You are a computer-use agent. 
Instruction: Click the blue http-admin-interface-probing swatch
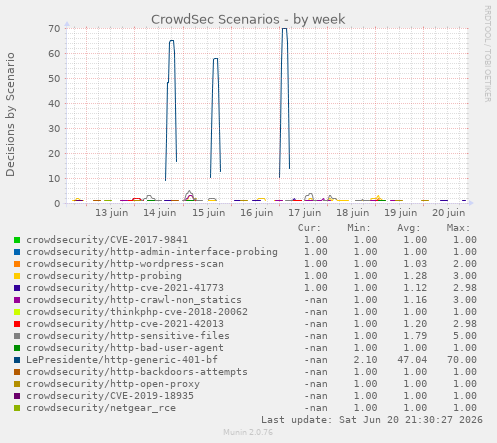pyautogui.click(x=17, y=252)
